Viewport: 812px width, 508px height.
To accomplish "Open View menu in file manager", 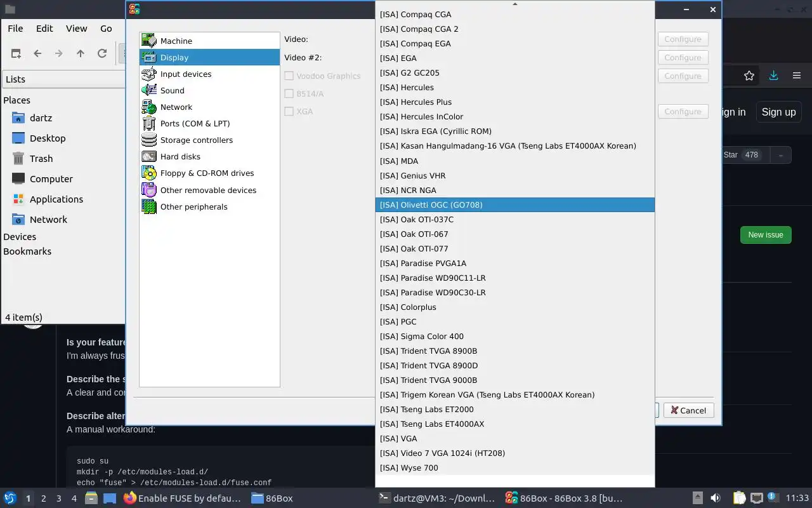I will point(76,28).
